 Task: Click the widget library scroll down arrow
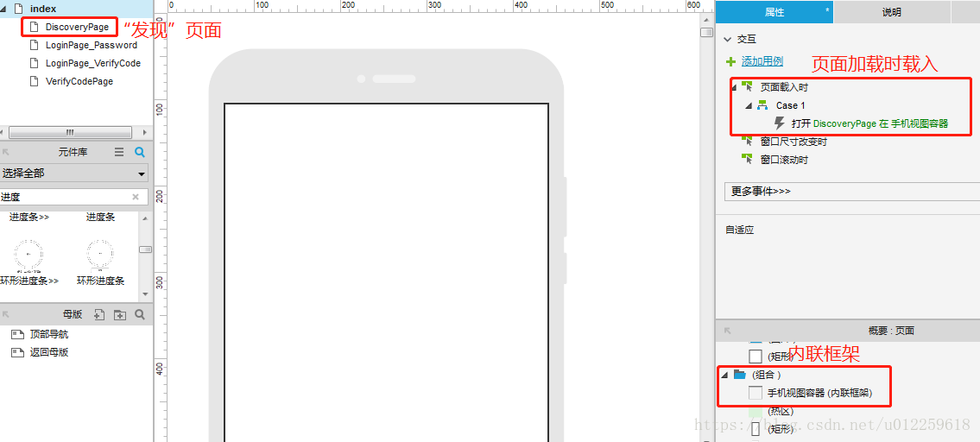pyautogui.click(x=145, y=294)
